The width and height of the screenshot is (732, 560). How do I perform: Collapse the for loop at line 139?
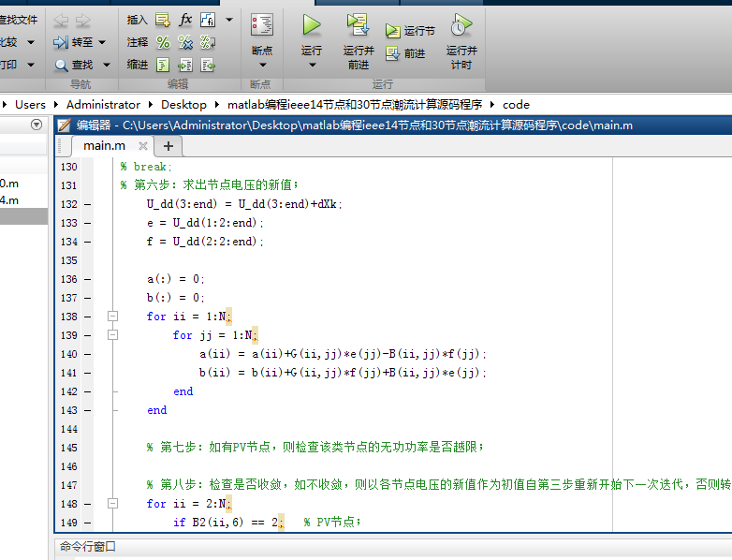point(112,335)
